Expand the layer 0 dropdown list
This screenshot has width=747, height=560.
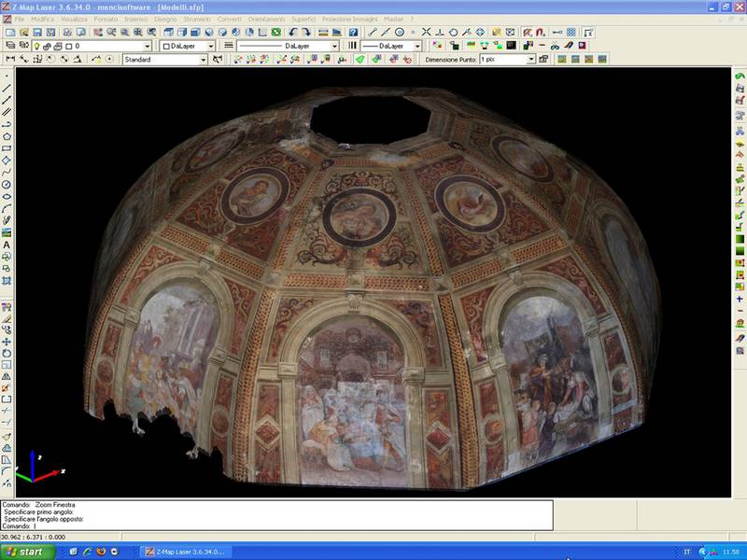point(148,46)
